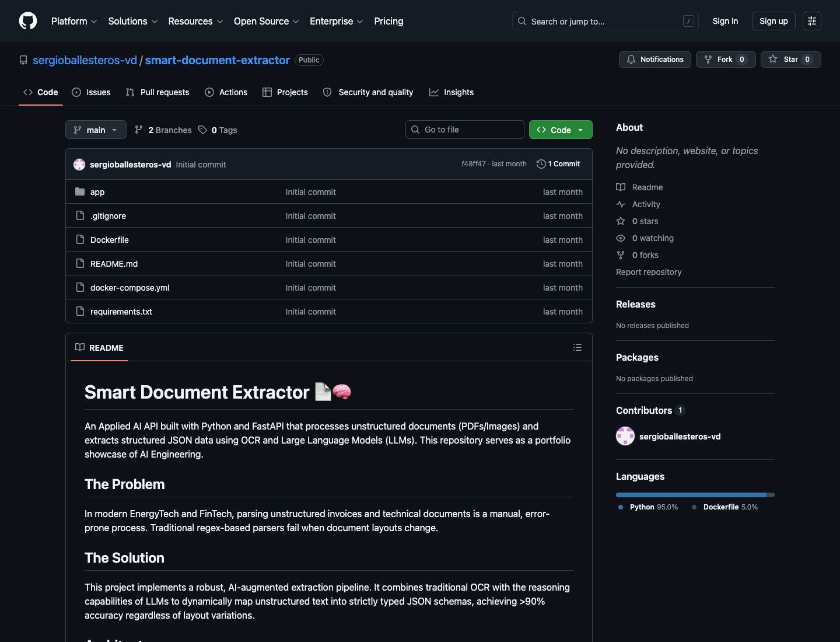The image size is (840, 642).
Task: Click contributor sergioballesteros-vd avatar
Action: pos(625,436)
